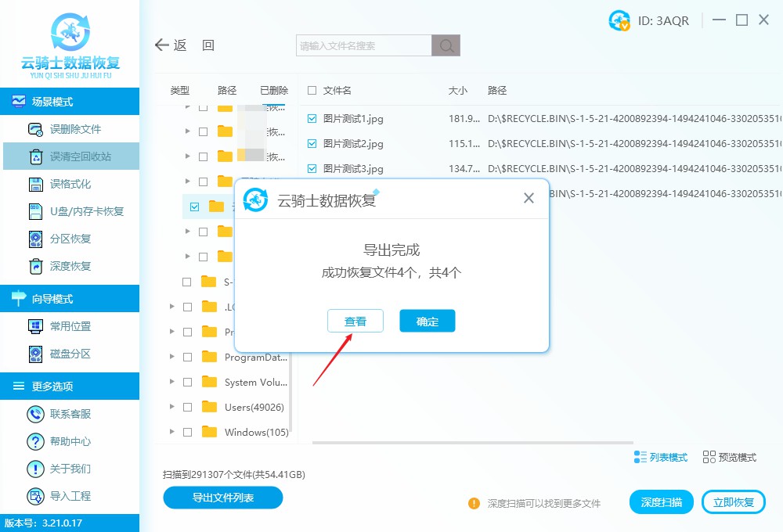Open the 帮助中心 question mark icon
Viewport: 783px width, 532px height.
[x=35, y=441]
